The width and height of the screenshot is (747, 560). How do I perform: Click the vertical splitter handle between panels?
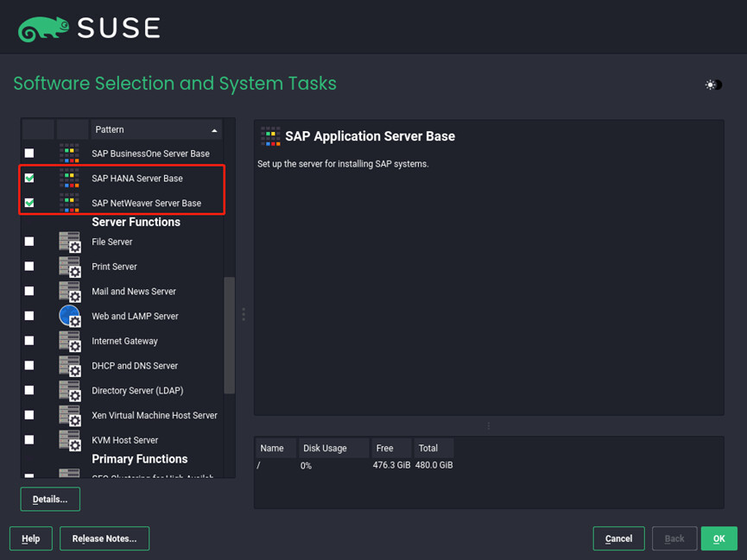tap(244, 314)
